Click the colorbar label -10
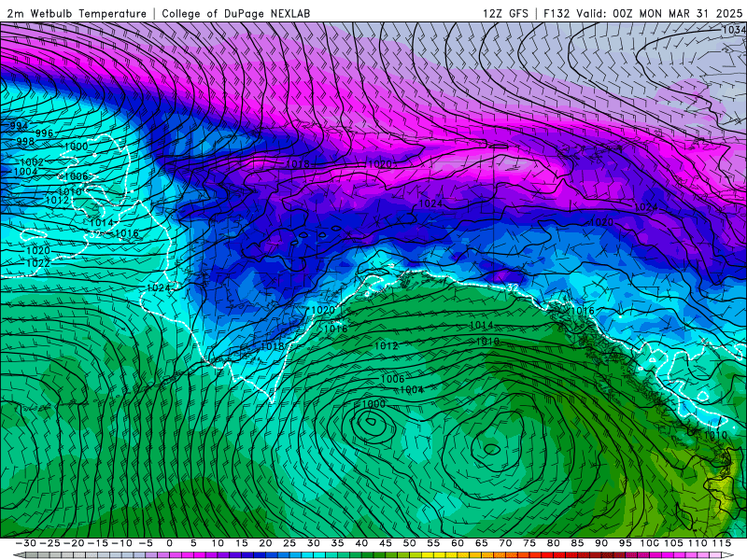This screenshot has height=560, width=747. 121,543
